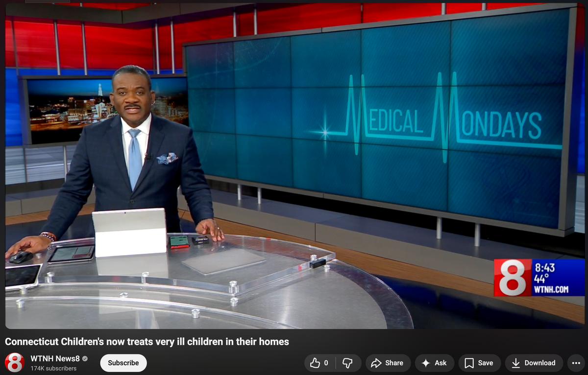Click the Share button to open sharing options
Screen dimensions: 588x375
pos(388,363)
